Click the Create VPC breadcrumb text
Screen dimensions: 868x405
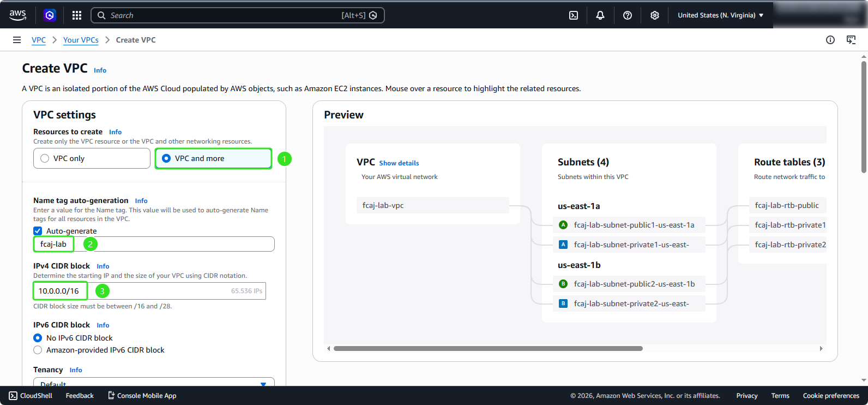[x=136, y=40]
